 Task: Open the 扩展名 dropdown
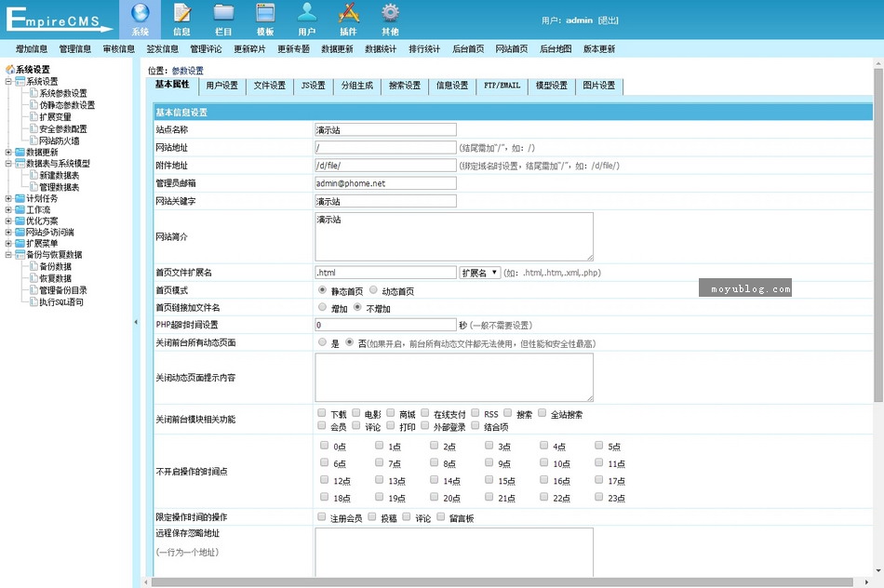[480, 273]
